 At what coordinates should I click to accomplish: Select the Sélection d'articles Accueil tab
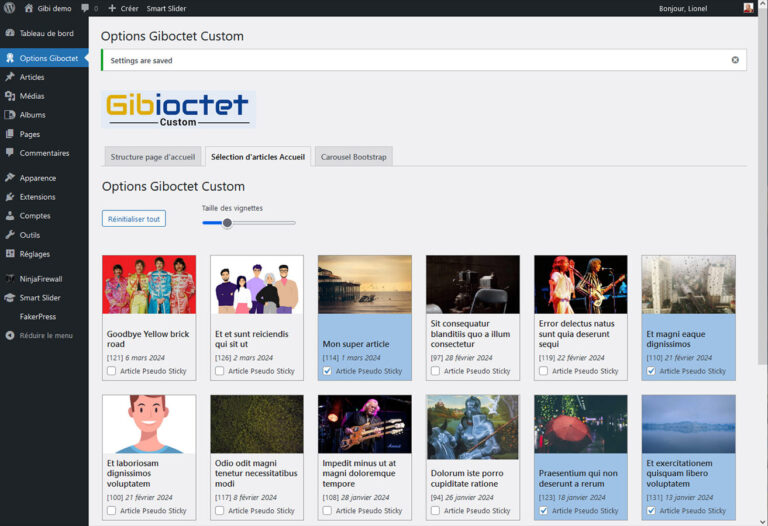(258, 157)
